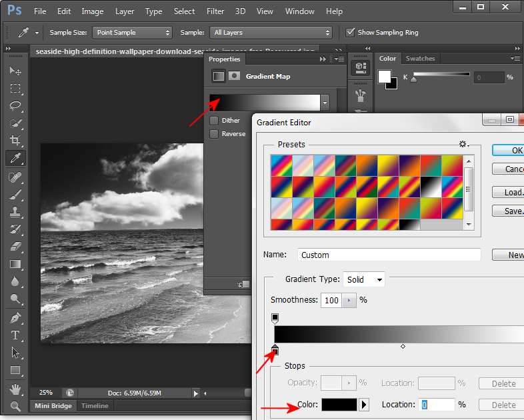Screen dimensions: 524x420
Task: Open the Sample layers dropdown (All Layers)
Action: [x=271, y=32]
